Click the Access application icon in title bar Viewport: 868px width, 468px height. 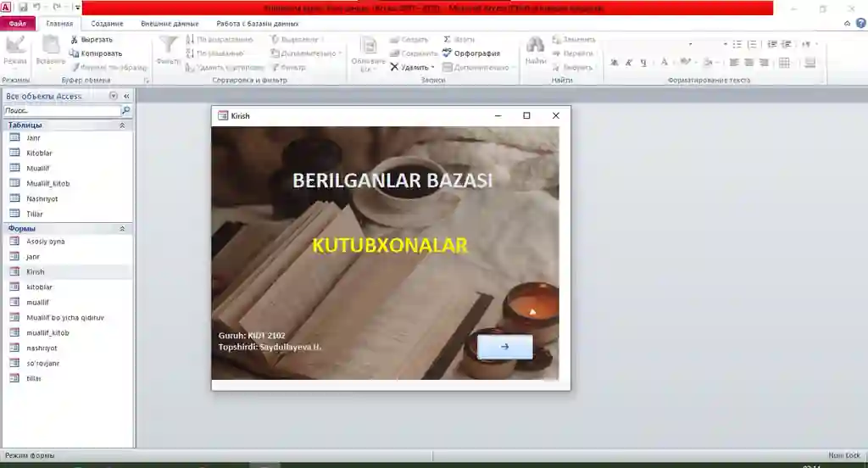tap(6, 7)
